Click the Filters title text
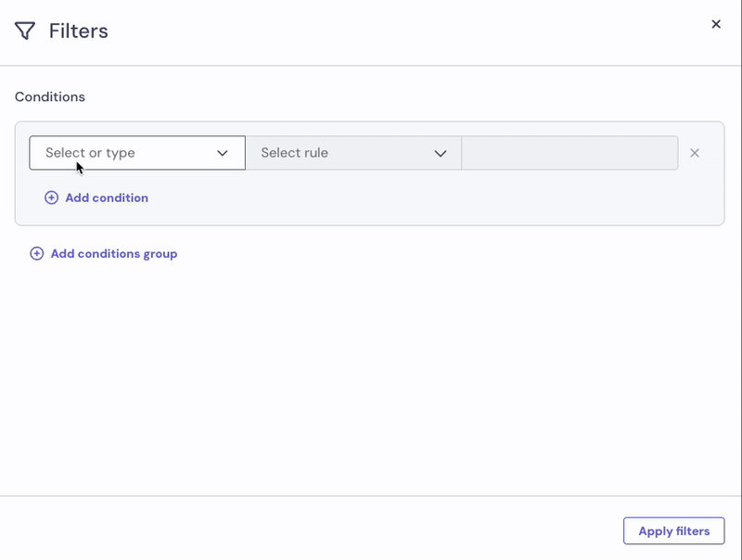Screen dimensions: 742x560 (79, 31)
